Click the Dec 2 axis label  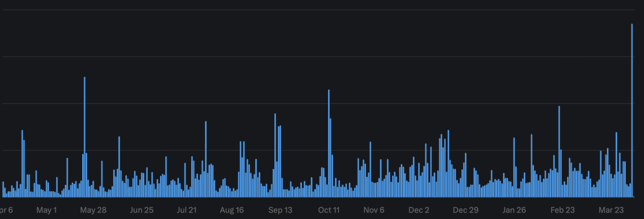tap(419, 210)
